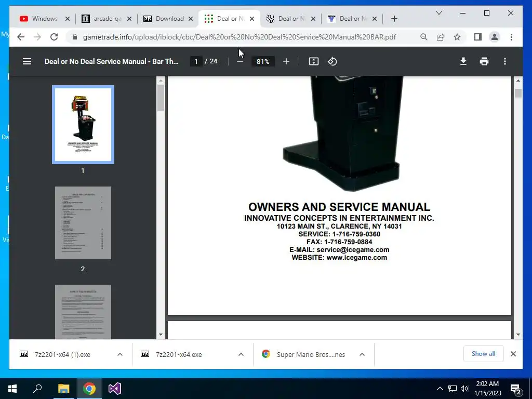Viewport: 532px width, 399px height.
Task: Rotate the PDF counterclockwise
Action: (x=332, y=61)
